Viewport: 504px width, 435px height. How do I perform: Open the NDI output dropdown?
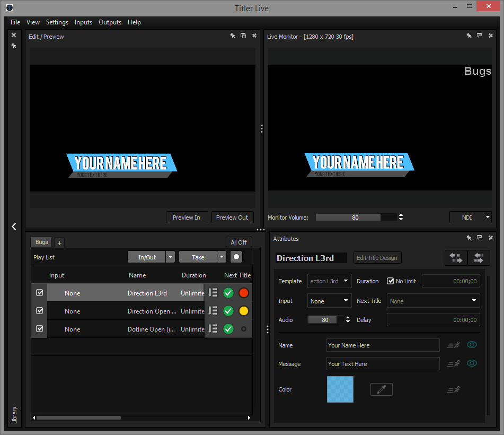[x=470, y=217]
